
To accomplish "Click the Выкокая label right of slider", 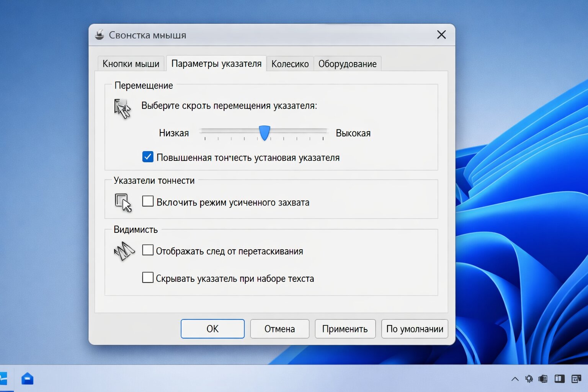I will click(x=353, y=133).
